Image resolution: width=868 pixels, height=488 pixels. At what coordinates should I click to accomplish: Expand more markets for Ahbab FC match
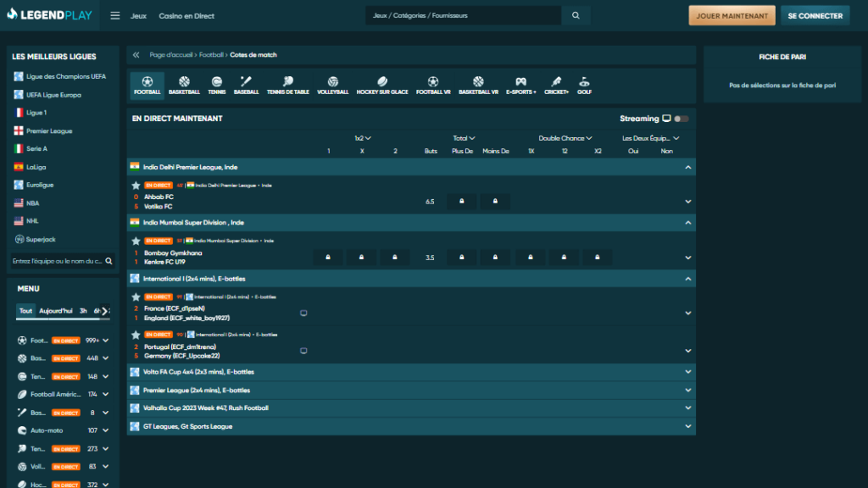688,202
